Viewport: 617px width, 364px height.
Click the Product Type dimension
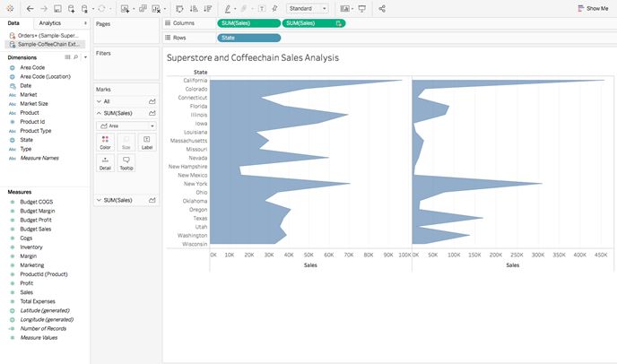tap(35, 131)
